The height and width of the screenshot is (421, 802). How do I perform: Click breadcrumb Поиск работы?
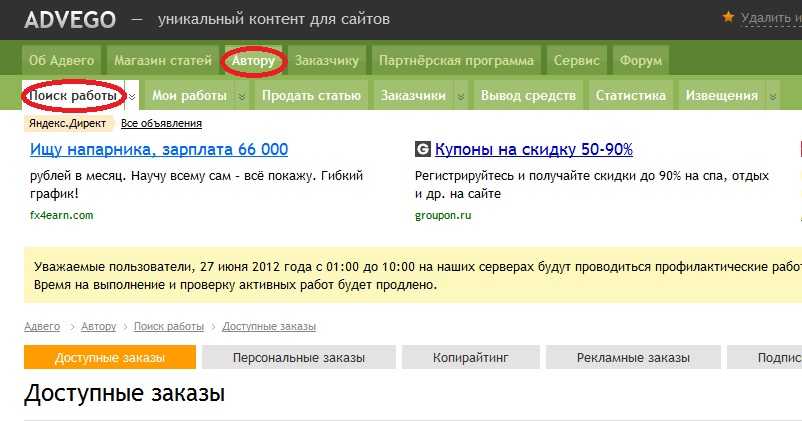pos(169,326)
